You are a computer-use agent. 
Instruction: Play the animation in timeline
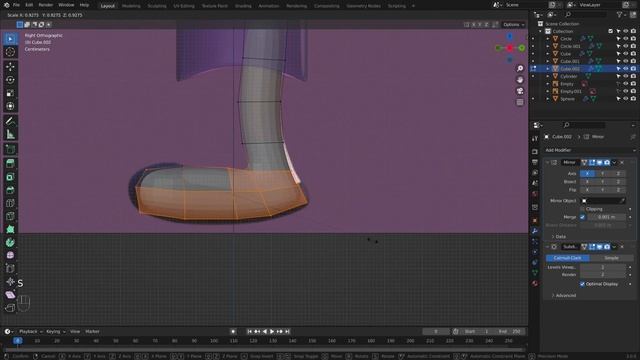[272, 331]
